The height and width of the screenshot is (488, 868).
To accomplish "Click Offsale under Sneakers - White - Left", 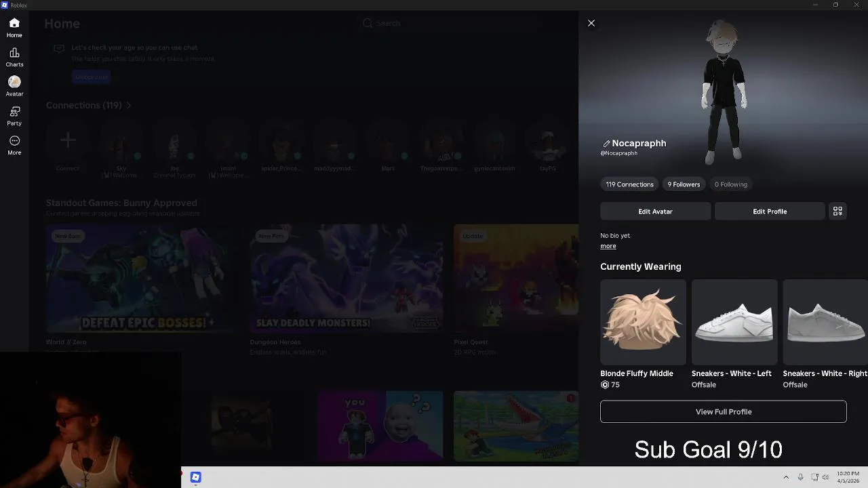I will [704, 385].
